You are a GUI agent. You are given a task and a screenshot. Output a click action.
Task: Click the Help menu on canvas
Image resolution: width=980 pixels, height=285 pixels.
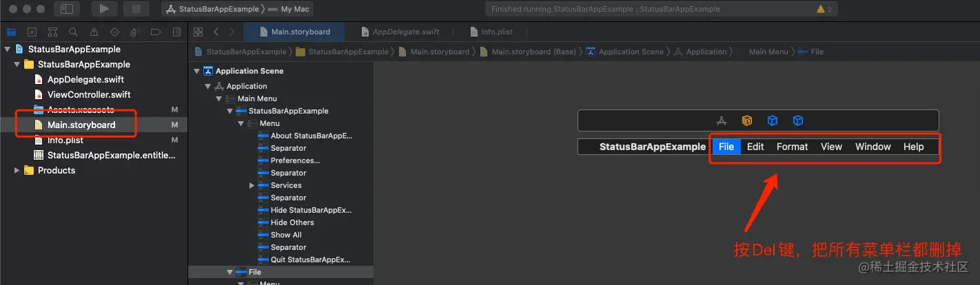click(914, 147)
